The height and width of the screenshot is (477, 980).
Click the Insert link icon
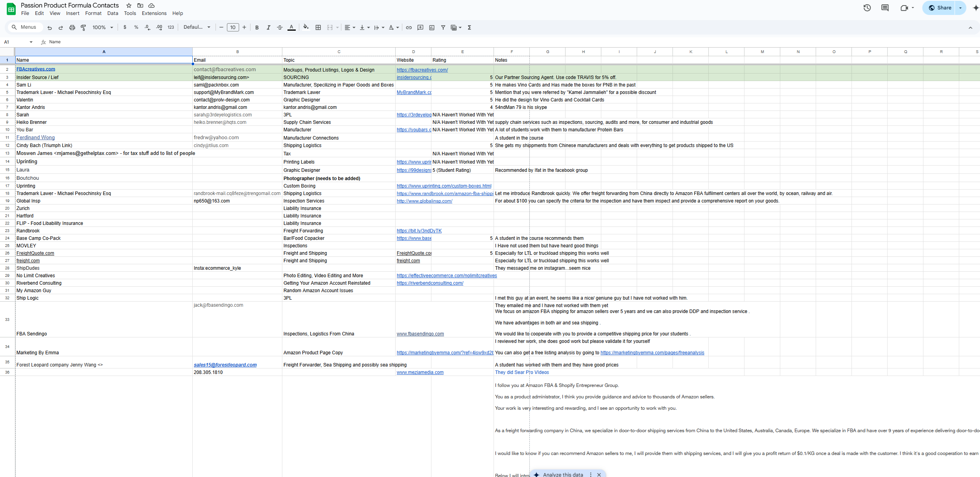coord(409,28)
